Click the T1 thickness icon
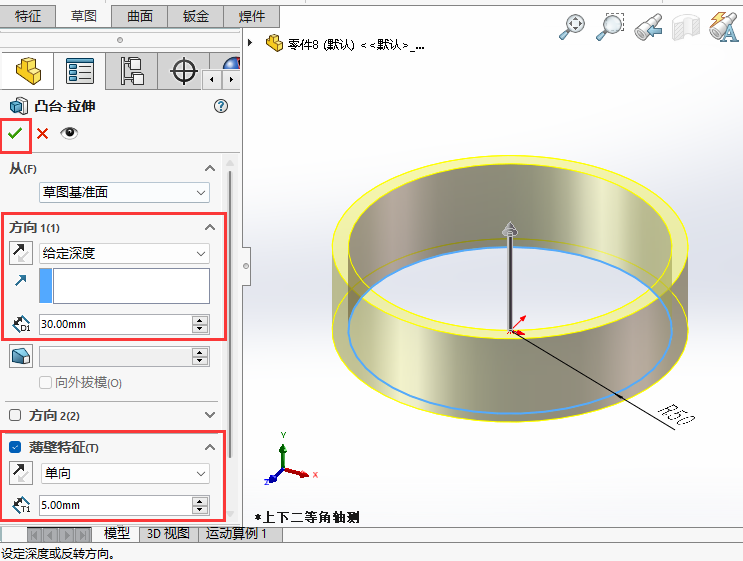 coord(21,506)
